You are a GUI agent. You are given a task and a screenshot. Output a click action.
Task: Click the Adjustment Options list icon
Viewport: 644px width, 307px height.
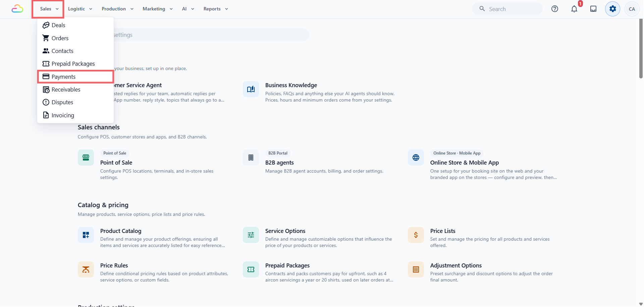coord(416,269)
